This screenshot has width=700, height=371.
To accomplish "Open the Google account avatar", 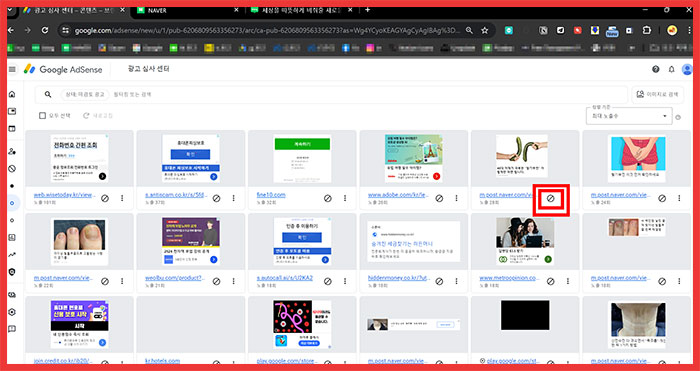I will point(687,69).
